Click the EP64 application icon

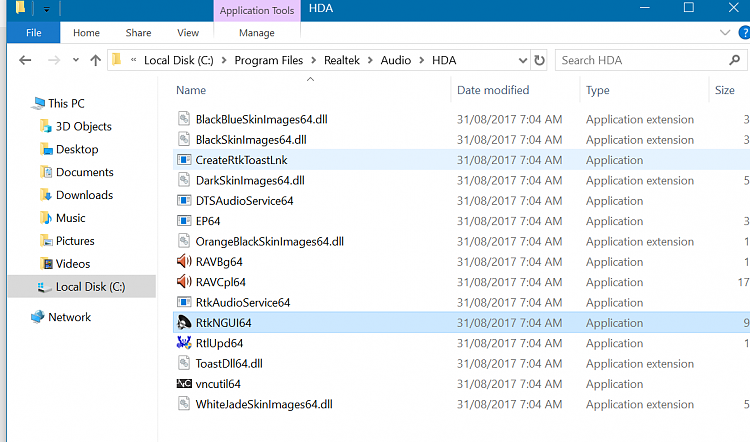pos(184,221)
